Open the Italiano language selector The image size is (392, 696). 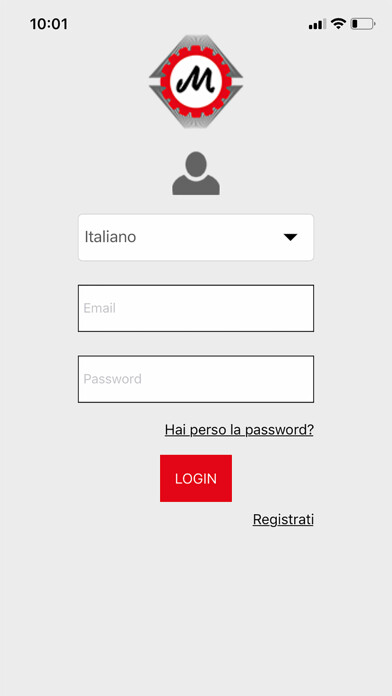[196, 237]
